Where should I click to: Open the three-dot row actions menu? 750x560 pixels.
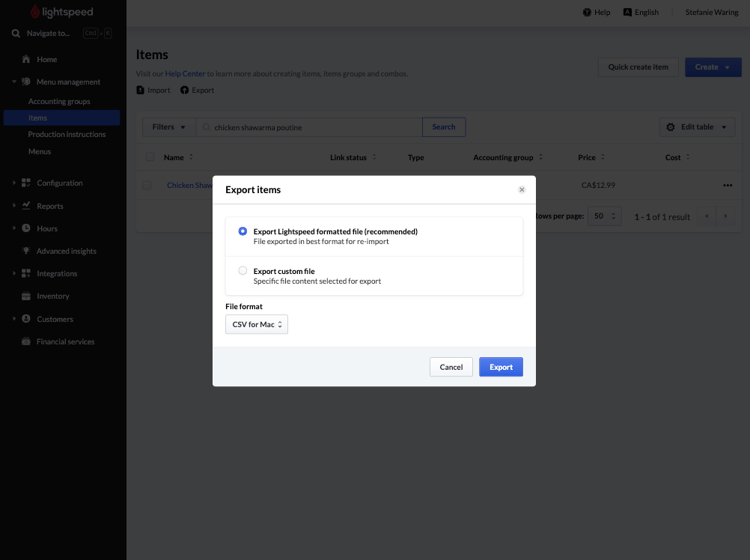(x=728, y=185)
